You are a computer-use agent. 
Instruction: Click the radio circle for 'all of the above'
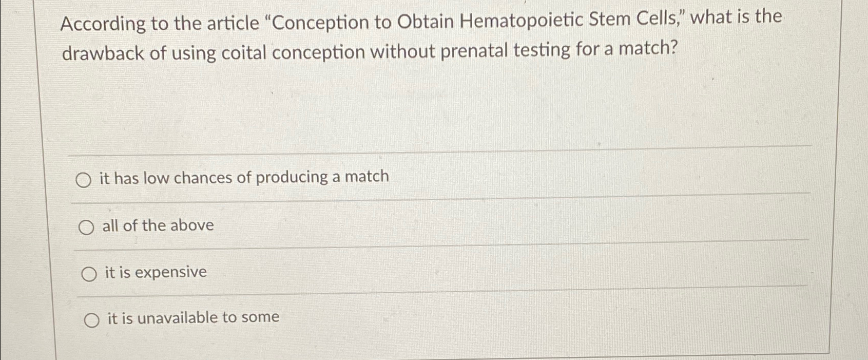pos(87,226)
